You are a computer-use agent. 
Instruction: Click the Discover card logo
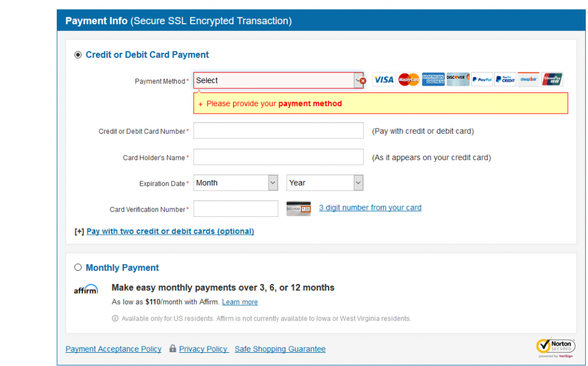(x=458, y=80)
